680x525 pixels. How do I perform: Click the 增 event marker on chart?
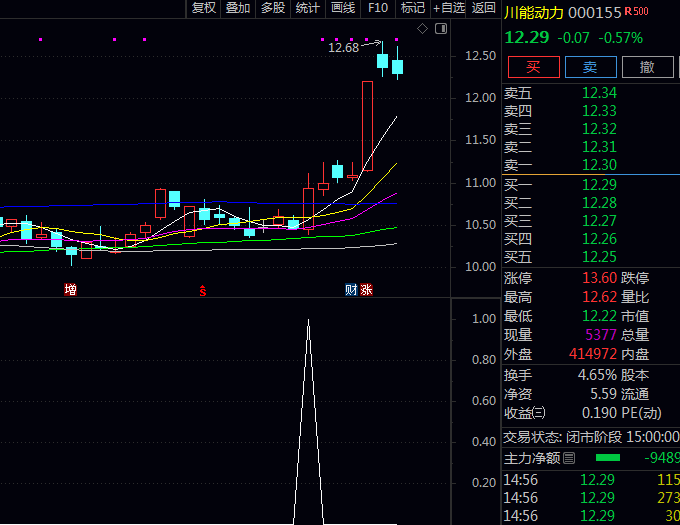point(70,290)
